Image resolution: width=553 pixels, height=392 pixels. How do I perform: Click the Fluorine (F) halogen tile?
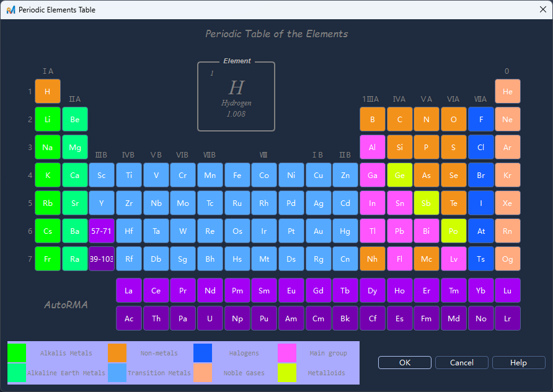[x=480, y=119]
